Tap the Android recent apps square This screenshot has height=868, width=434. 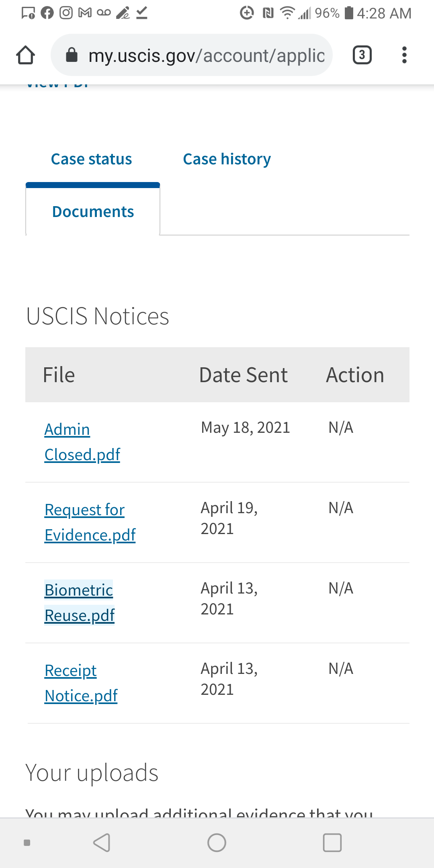tap(332, 843)
